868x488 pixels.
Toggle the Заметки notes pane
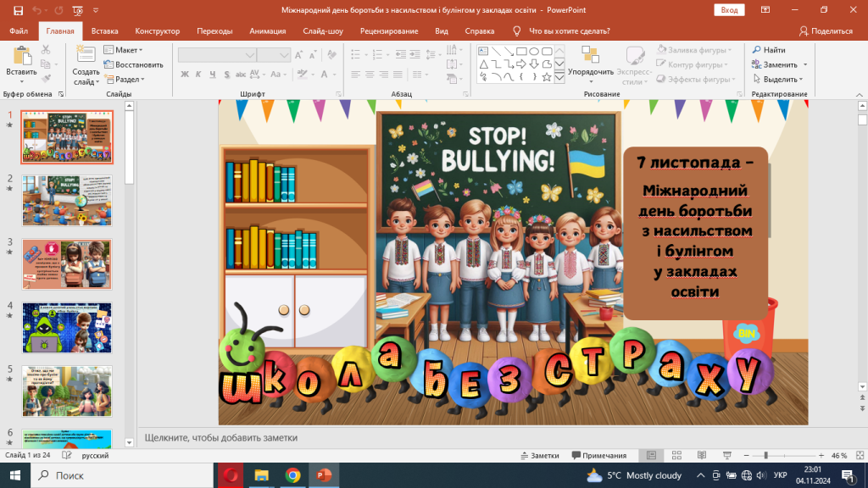point(539,455)
